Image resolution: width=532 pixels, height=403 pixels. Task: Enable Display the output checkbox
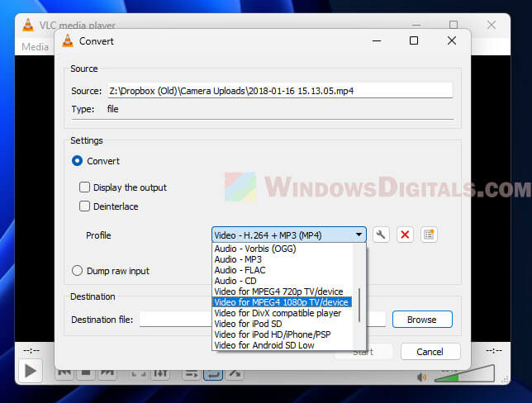(84, 187)
